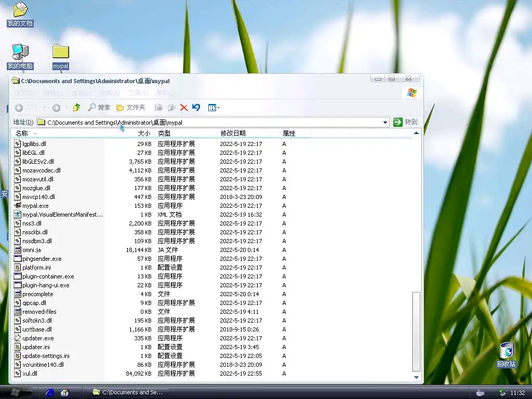Expand the address bar dropdown
Screen dimensions: 532x399
[385, 123]
